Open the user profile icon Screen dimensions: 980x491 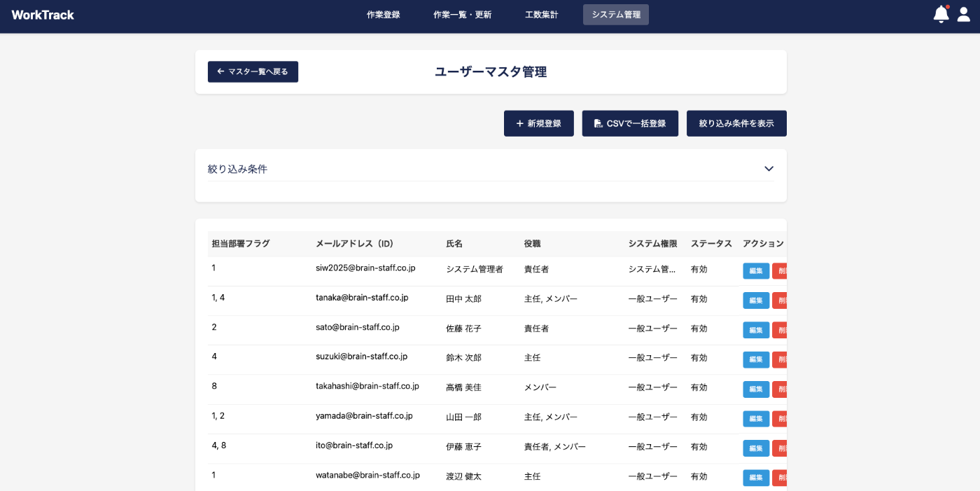tap(964, 14)
